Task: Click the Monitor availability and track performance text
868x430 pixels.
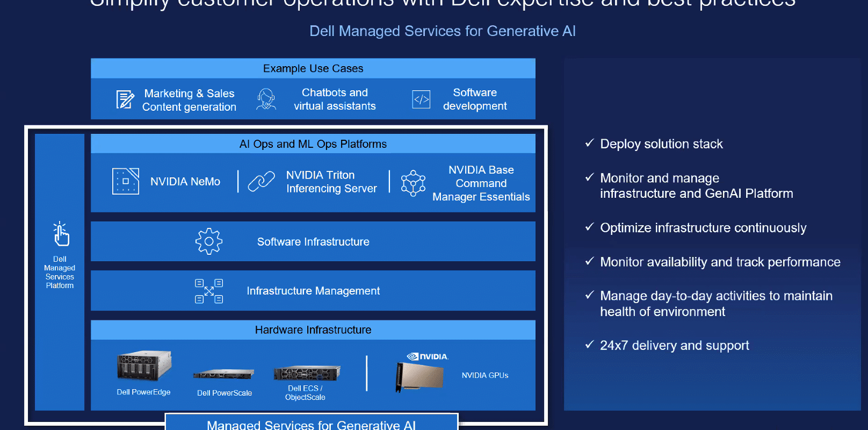Action: (x=720, y=262)
